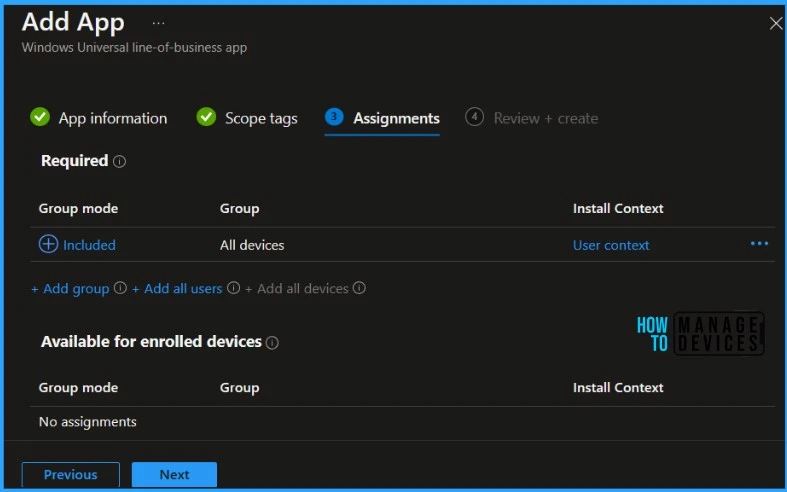Open the User context install setting
This screenshot has height=492, width=787.
coord(611,245)
